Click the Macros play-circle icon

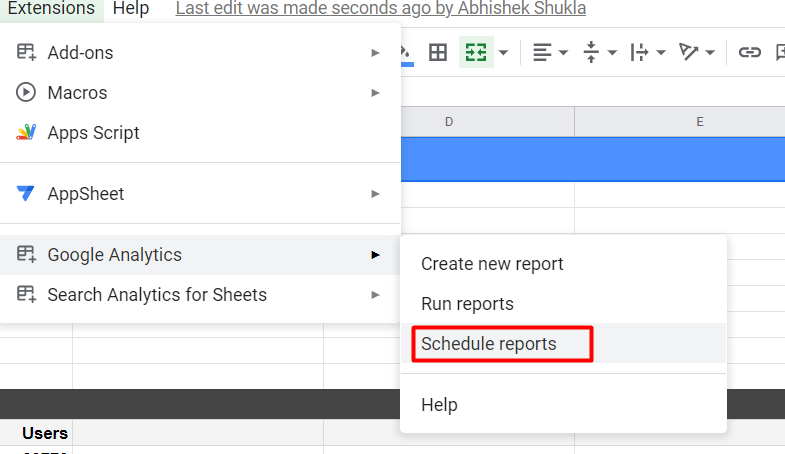point(26,92)
